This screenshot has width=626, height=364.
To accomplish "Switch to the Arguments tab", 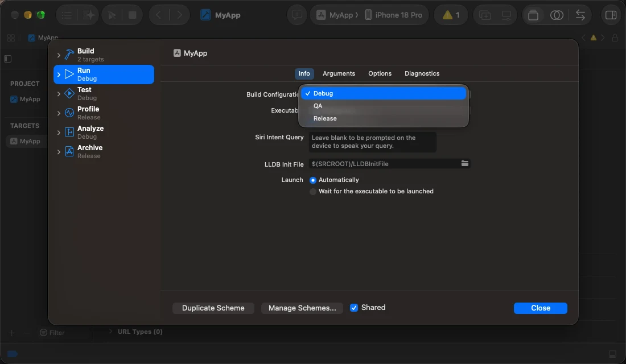I will click(339, 73).
